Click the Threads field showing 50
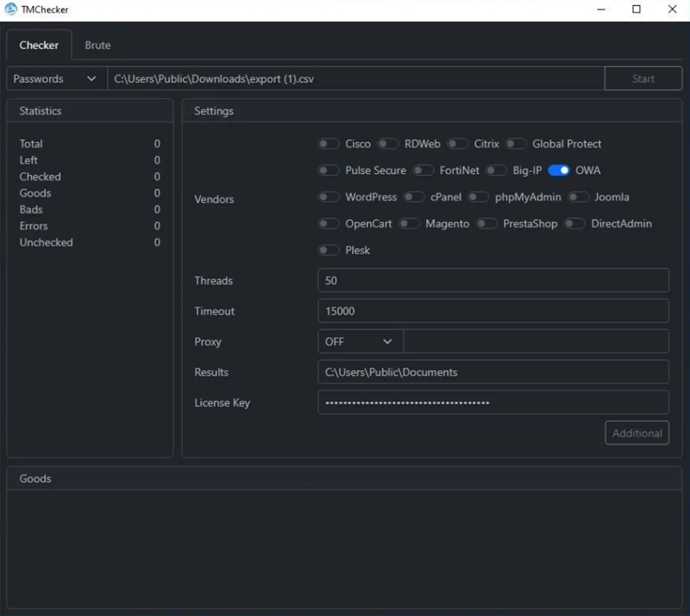The height and width of the screenshot is (616, 690). [493, 280]
